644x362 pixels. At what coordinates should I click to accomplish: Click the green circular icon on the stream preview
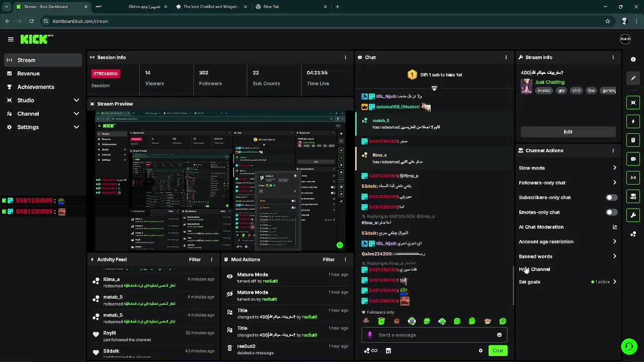340,245
